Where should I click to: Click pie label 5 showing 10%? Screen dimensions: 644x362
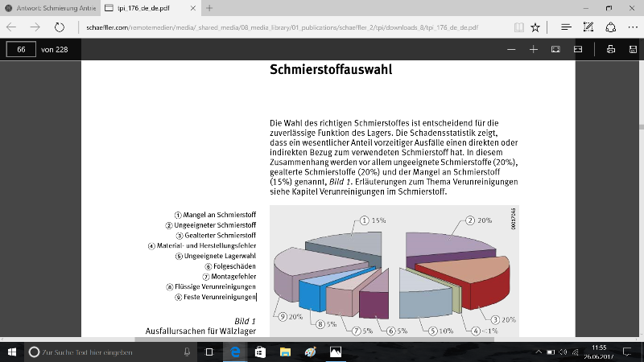pos(440,331)
